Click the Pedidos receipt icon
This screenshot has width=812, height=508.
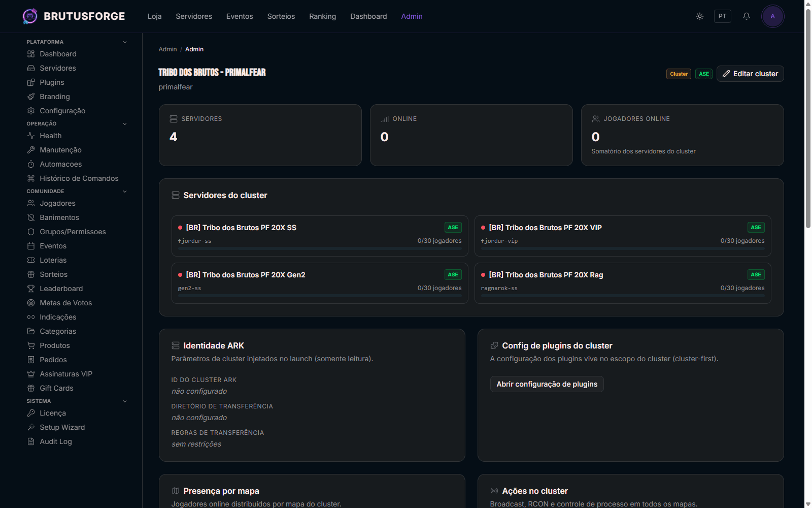click(31, 360)
